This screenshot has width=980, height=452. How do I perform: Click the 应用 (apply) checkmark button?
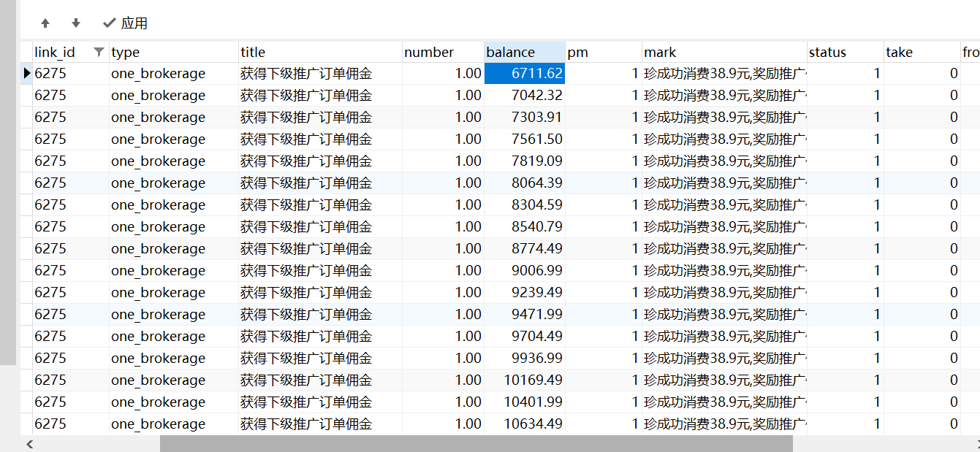coord(126,23)
